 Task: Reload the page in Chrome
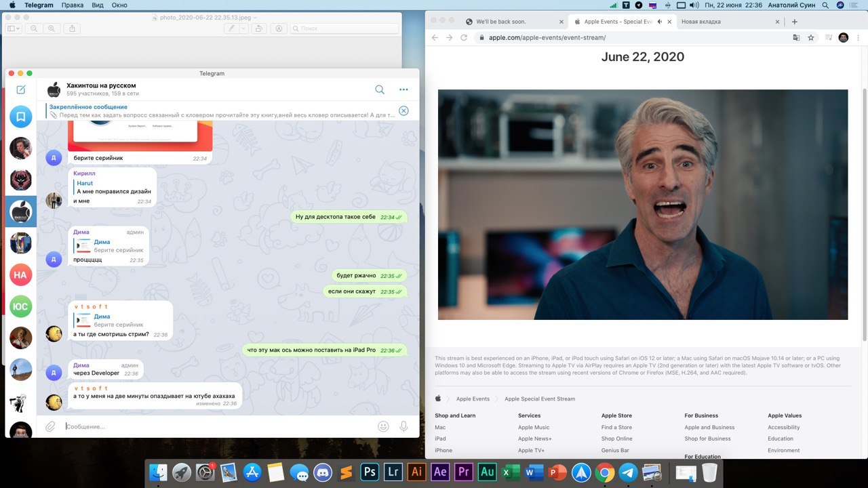[464, 38]
